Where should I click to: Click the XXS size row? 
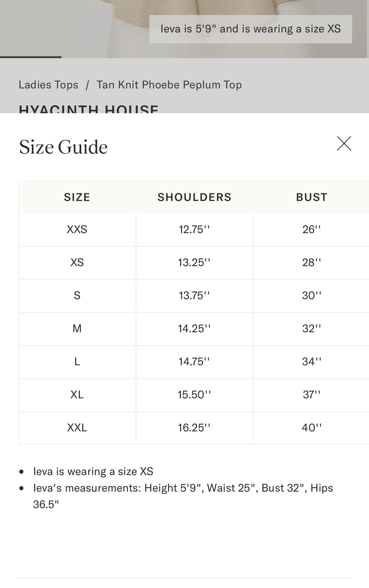click(194, 230)
